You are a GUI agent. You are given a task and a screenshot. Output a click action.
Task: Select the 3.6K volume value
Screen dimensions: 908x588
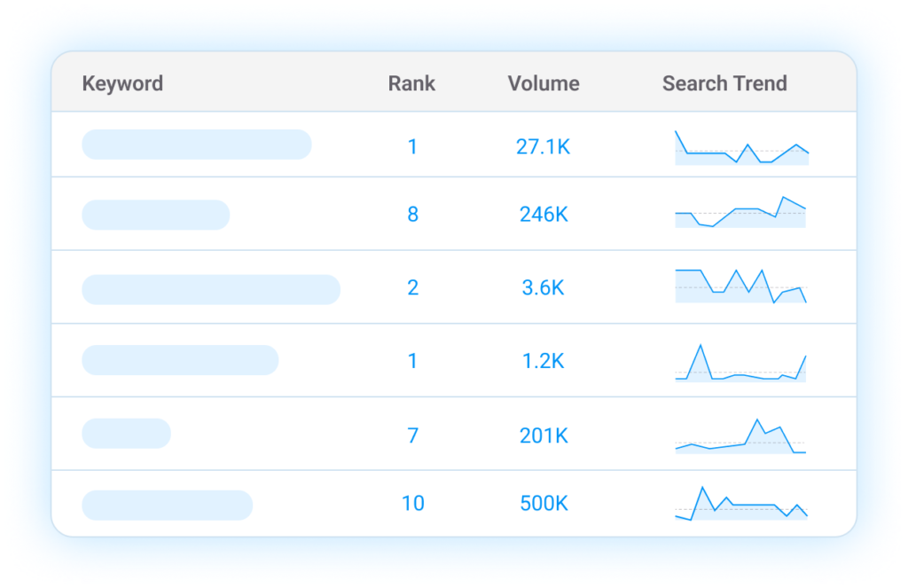point(544,287)
